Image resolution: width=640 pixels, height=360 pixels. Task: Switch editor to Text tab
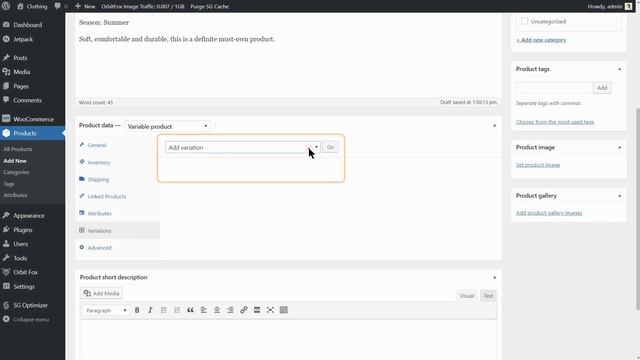pos(488,296)
